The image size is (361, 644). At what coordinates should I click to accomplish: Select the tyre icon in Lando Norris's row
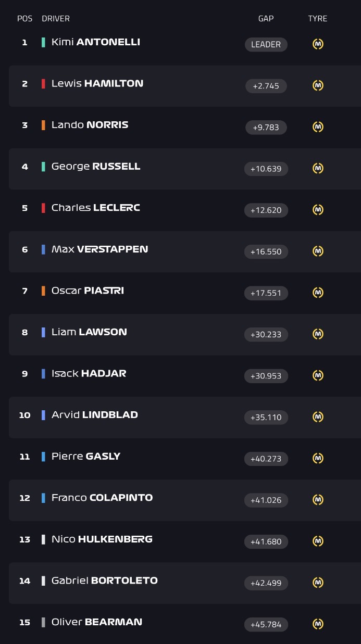pos(318,127)
